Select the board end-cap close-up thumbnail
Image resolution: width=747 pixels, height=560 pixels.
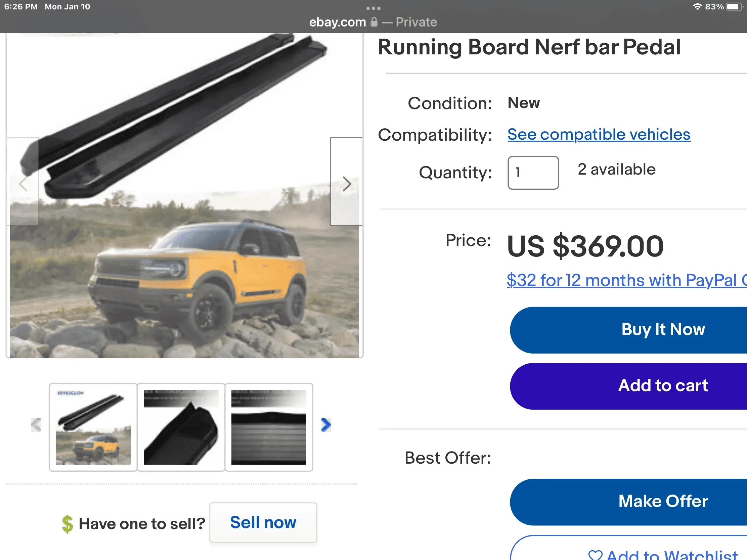click(181, 427)
